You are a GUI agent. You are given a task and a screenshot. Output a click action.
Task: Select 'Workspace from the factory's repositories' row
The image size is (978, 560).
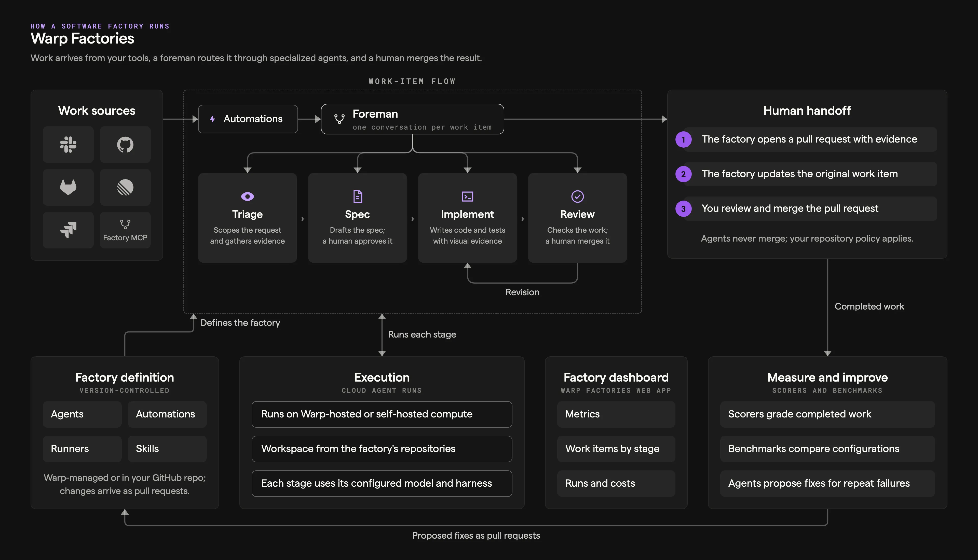click(x=382, y=449)
